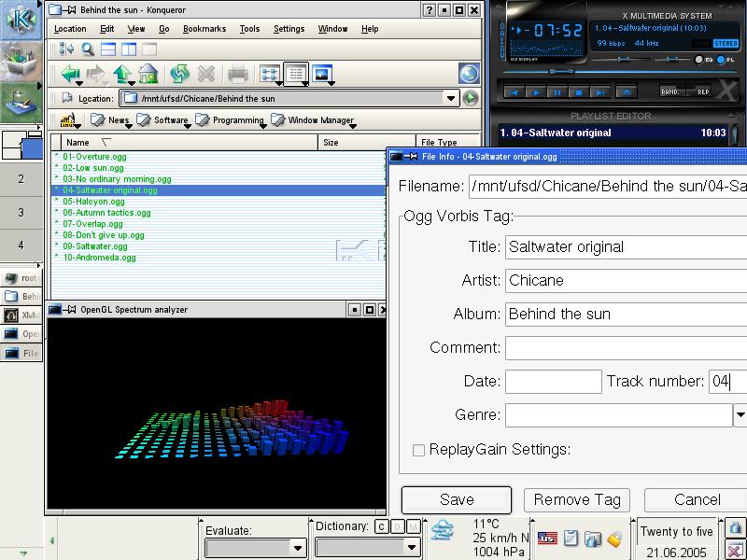Reload the folder view in Konqueror
Viewport: 747px width, 560px height.
click(x=179, y=75)
